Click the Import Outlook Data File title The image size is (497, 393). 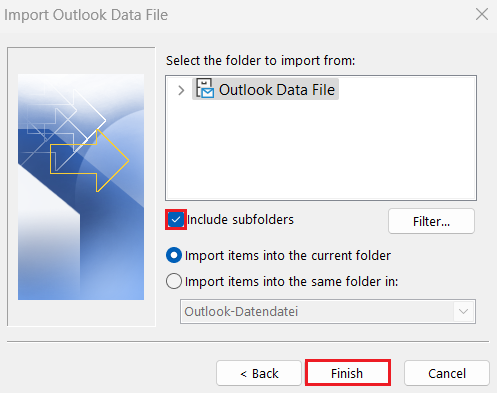(86, 15)
